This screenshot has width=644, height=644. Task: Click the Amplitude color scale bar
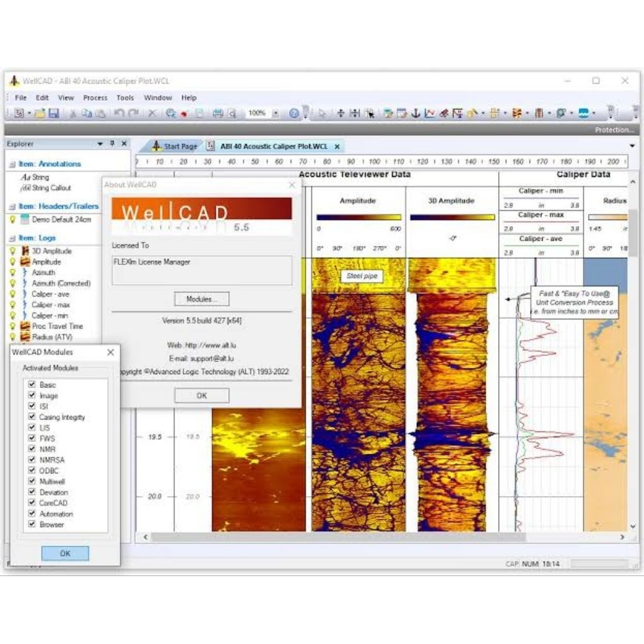[360, 217]
